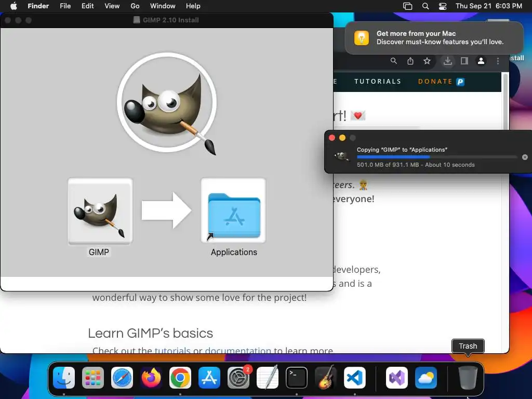
Task: Open the Help menu
Action: pos(193,6)
